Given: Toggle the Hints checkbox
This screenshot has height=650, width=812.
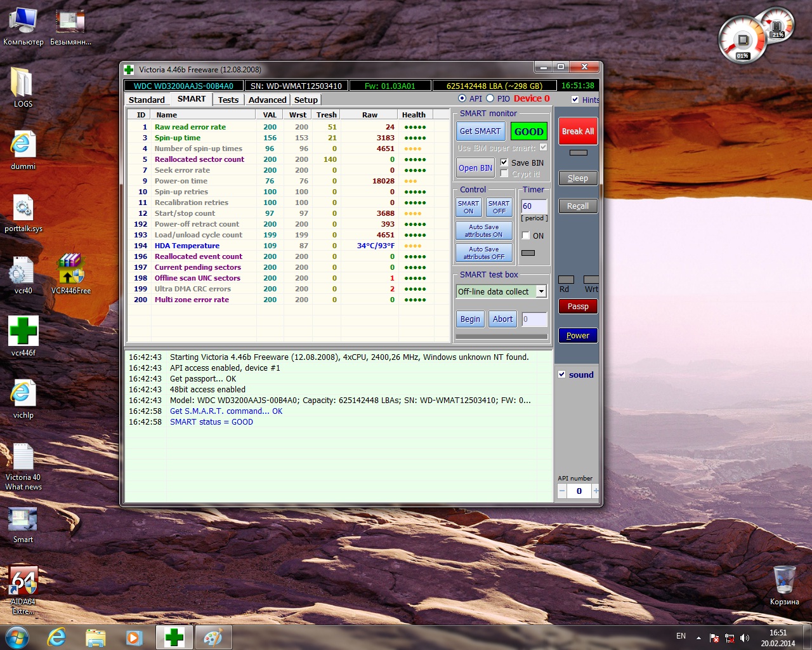Looking at the screenshot, I should pos(575,100).
